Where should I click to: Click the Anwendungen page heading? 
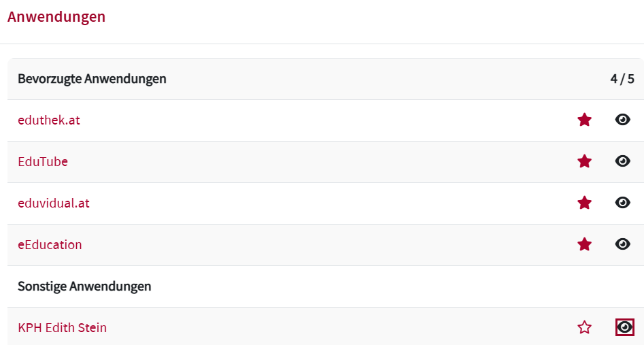point(56,17)
